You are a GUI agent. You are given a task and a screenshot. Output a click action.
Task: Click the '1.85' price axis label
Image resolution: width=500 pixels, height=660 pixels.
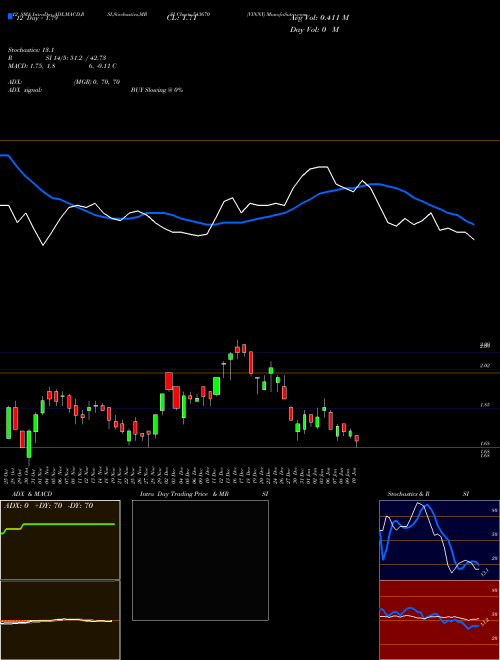[x=485, y=405]
